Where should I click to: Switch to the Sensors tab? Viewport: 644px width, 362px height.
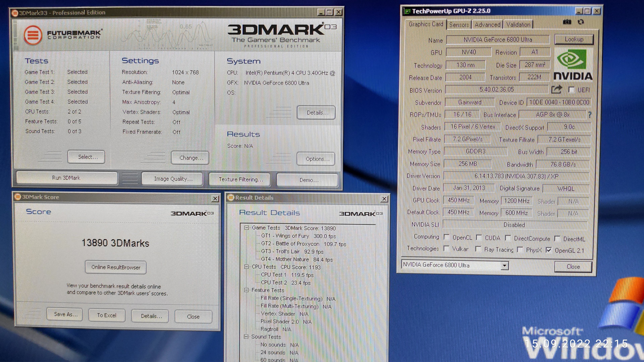(459, 25)
